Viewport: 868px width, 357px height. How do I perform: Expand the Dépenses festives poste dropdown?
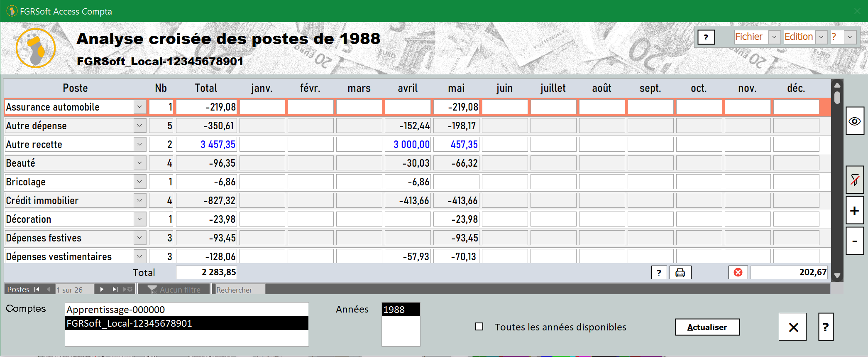140,238
